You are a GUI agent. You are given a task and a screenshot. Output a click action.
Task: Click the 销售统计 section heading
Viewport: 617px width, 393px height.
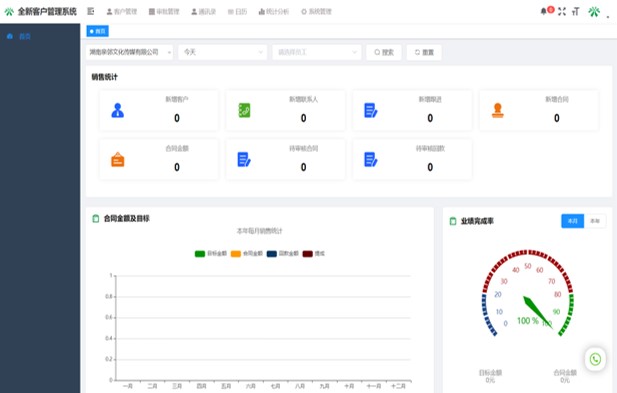click(x=105, y=77)
